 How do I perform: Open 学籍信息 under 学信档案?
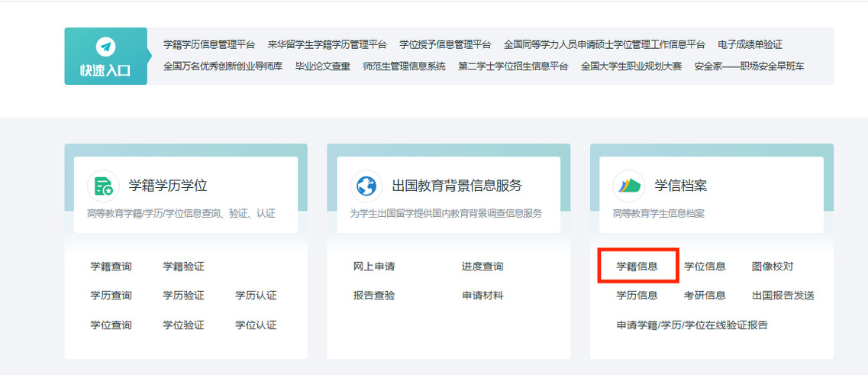coord(637,267)
